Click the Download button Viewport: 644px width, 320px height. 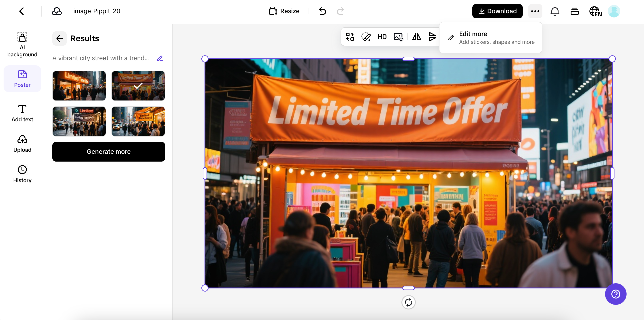497,11
